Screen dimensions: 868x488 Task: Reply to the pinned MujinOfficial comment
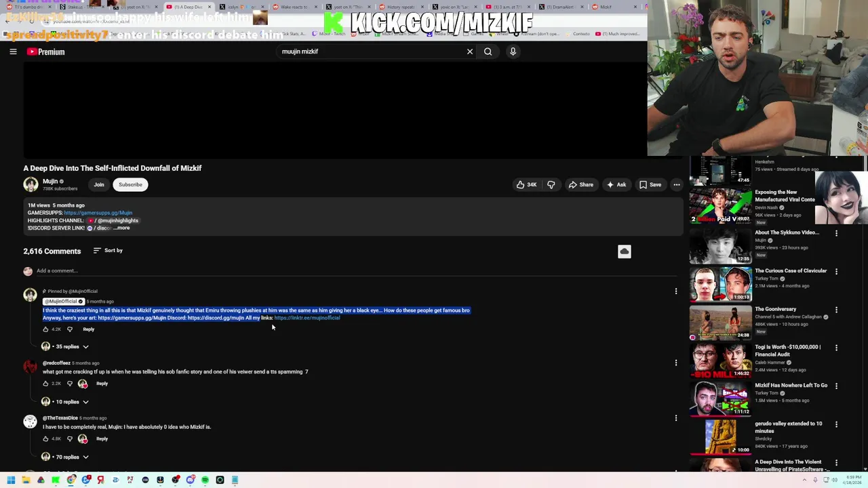(88, 329)
